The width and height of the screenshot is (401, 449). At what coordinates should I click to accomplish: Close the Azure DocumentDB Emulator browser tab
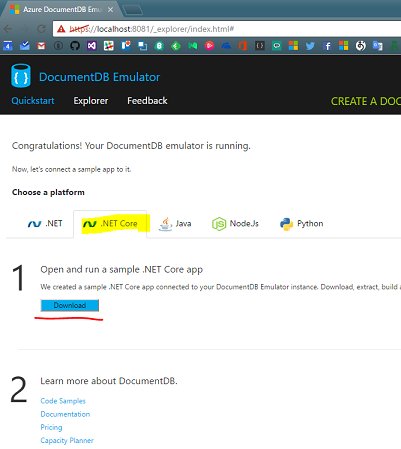tap(110, 10)
